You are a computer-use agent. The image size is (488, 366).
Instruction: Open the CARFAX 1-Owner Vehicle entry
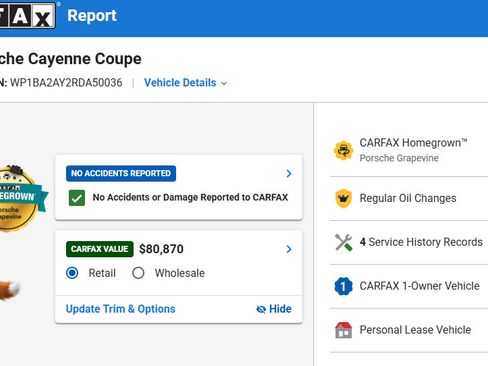point(419,286)
